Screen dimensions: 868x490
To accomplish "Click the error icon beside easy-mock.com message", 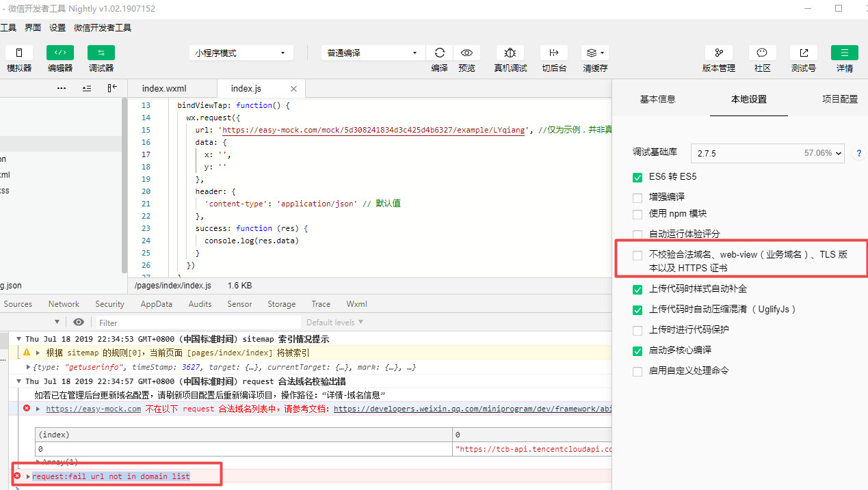I will 27,408.
